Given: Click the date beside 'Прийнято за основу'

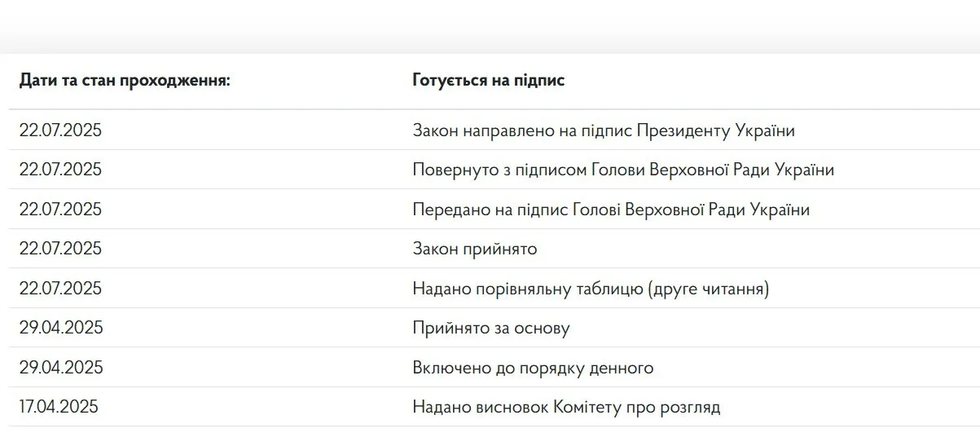Looking at the screenshot, I should 61,328.
